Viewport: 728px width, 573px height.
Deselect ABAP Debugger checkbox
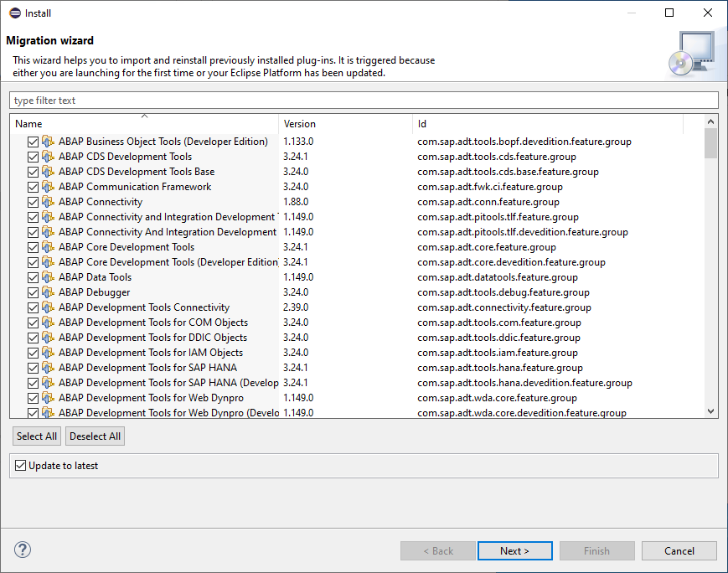tap(33, 292)
